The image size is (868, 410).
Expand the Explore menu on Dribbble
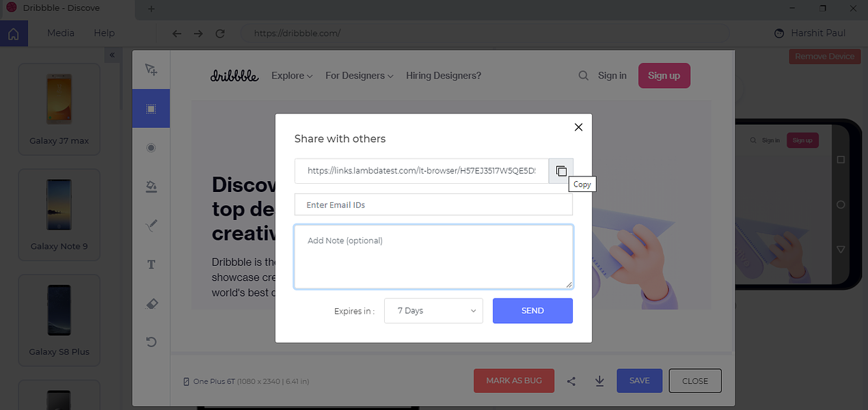click(292, 76)
